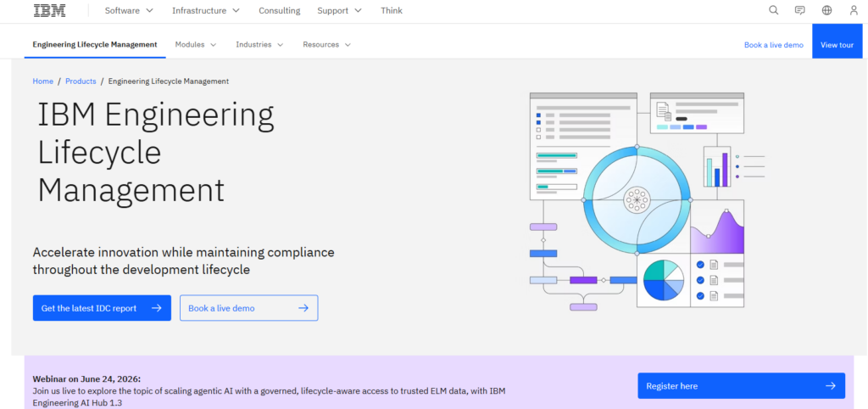The image size is (868, 409).
Task: Click the first blue checkmark in illustration
Action: pos(700,265)
